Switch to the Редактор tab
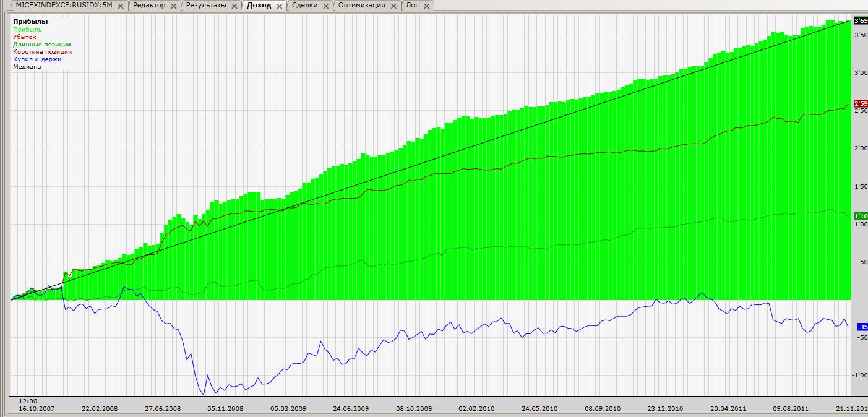 coord(149,5)
